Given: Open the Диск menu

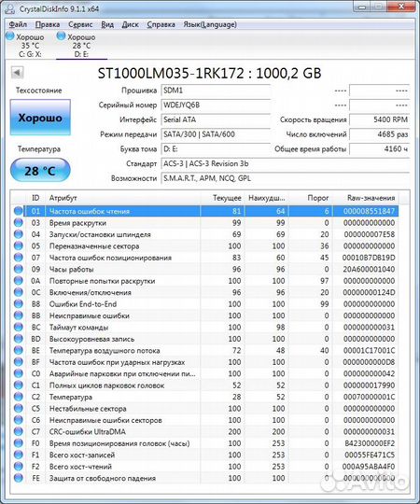Looking at the screenshot, I should point(130,24).
